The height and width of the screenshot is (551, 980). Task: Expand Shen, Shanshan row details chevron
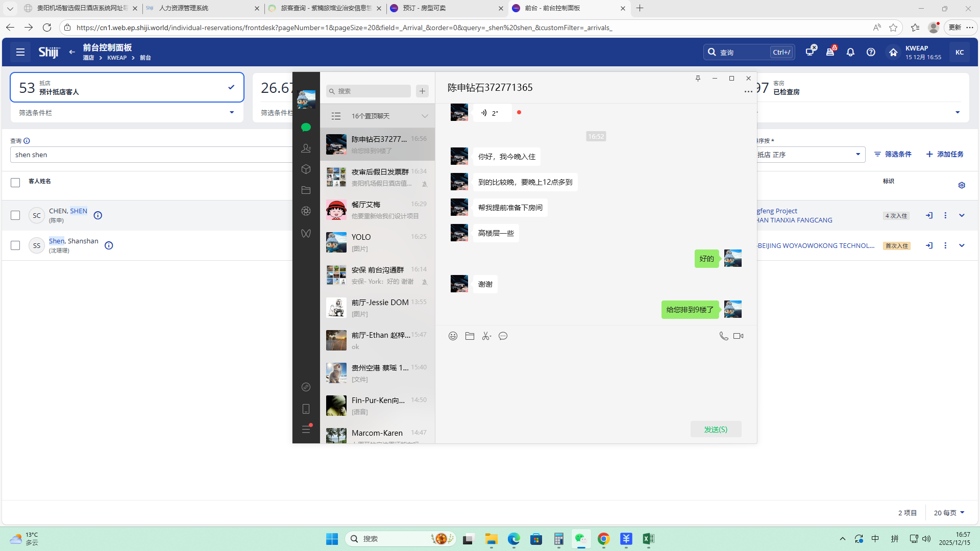962,245
